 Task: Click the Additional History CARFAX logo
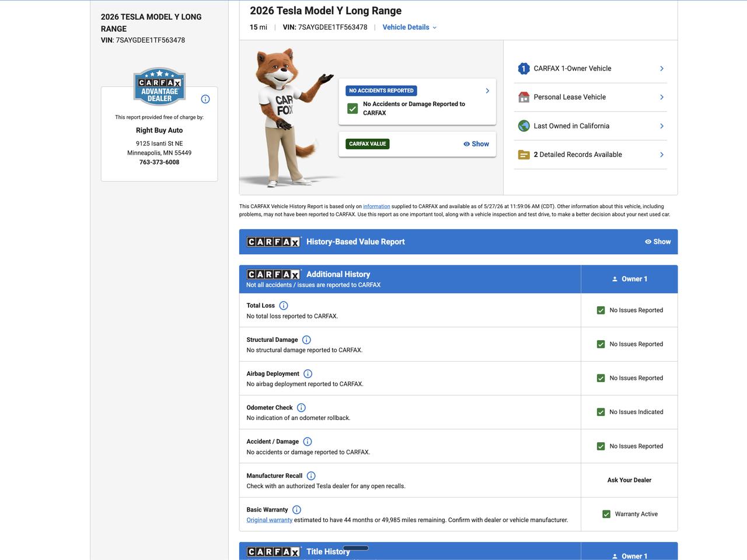click(x=273, y=274)
